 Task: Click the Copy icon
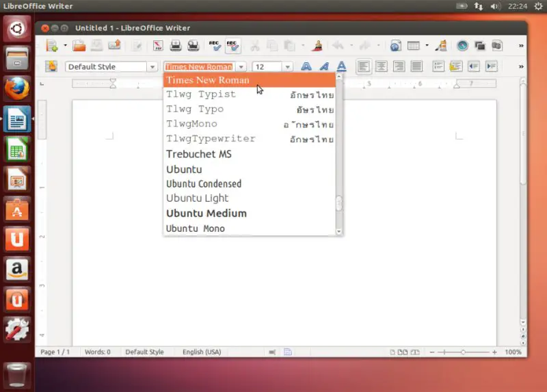click(272, 46)
